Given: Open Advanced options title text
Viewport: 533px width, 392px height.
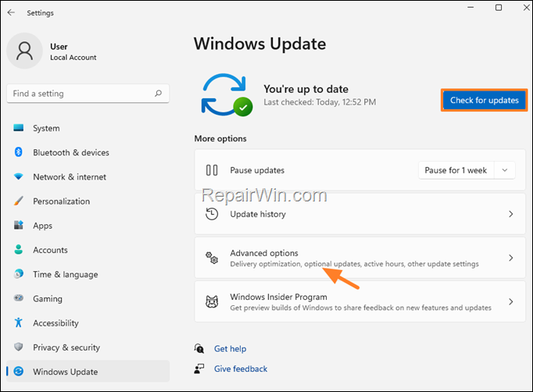Looking at the screenshot, I should point(264,253).
